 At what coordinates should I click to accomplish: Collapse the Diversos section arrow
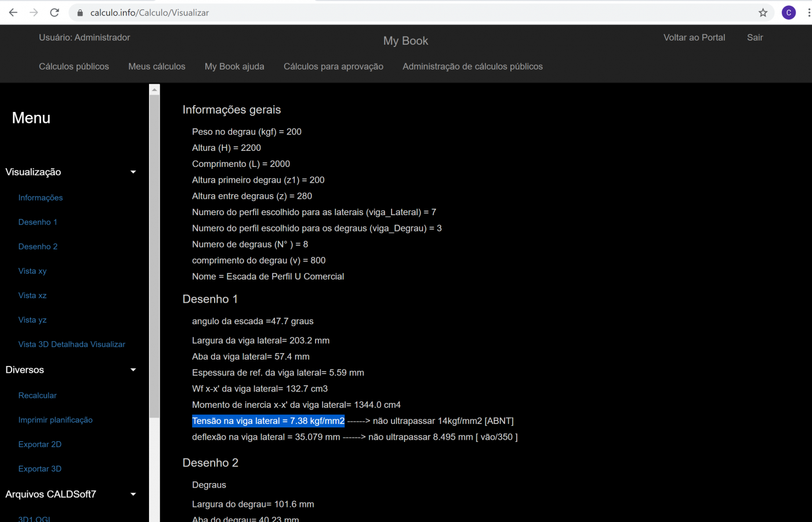tap(133, 370)
